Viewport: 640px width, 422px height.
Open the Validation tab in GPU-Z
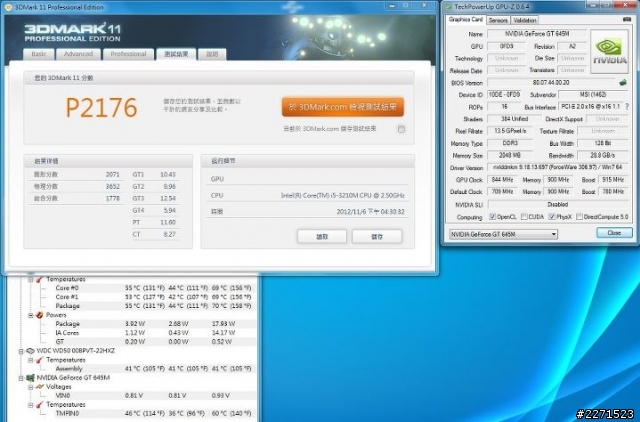(524, 20)
